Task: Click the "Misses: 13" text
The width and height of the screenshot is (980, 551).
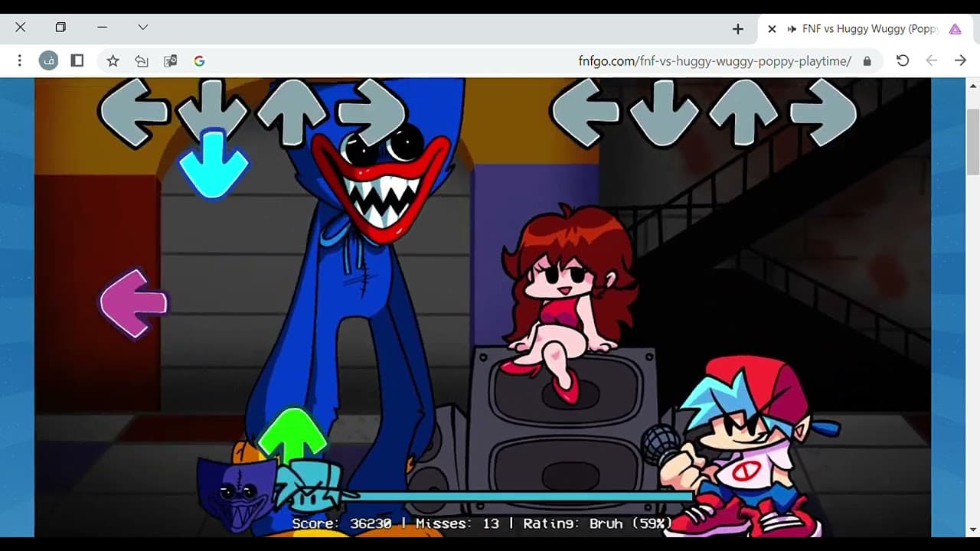Action: click(457, 523)
